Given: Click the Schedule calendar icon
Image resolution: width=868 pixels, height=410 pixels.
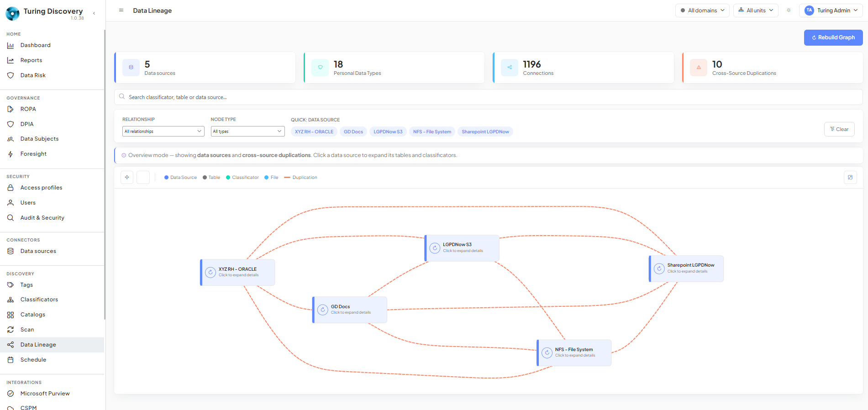Looking at the screenshot, I should coord(11,360).
